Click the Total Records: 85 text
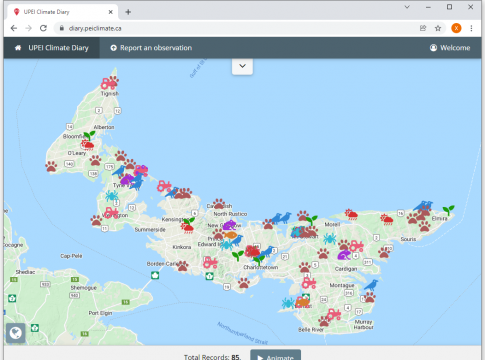Image resolution: width=485 pixels, height=360 pixels. pyautogui.click(x=212, y=357)
